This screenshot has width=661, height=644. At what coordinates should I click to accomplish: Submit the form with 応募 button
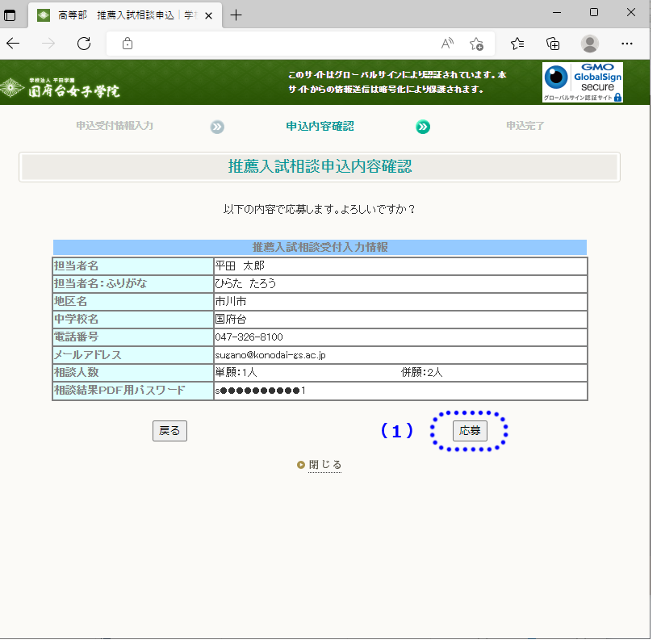pyautogui.click(x=469, y=431)
